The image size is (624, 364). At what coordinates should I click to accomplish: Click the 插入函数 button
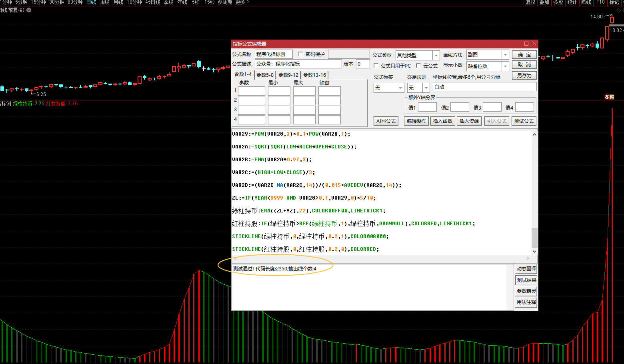tap(443, 121)
